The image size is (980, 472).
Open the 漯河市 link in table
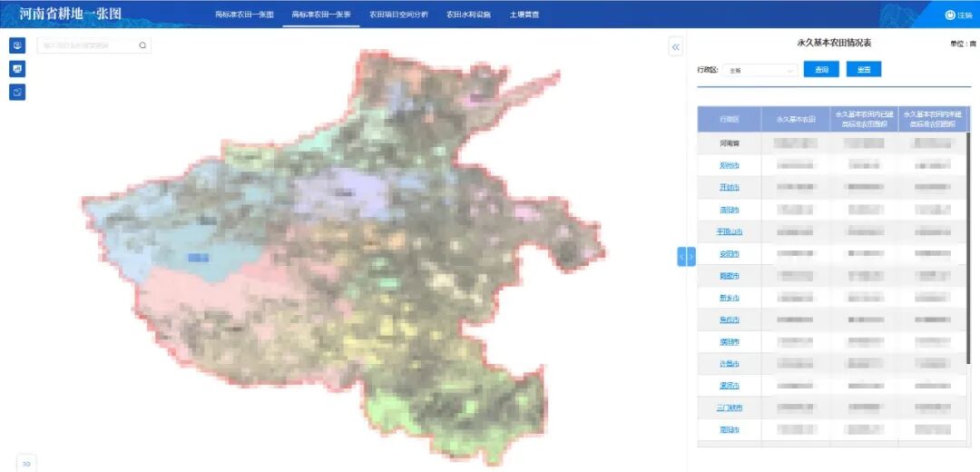pos(730,386)
